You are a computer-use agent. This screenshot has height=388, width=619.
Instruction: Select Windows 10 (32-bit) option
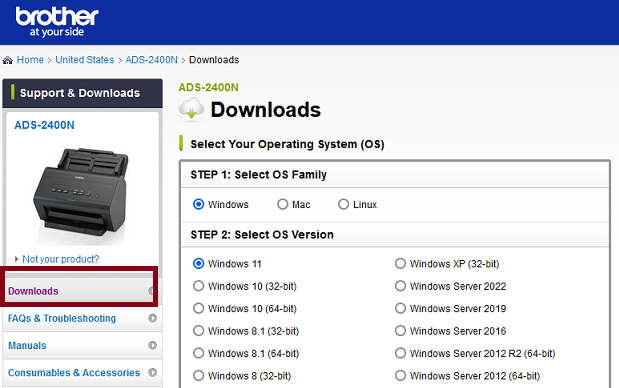coord(198,286)
